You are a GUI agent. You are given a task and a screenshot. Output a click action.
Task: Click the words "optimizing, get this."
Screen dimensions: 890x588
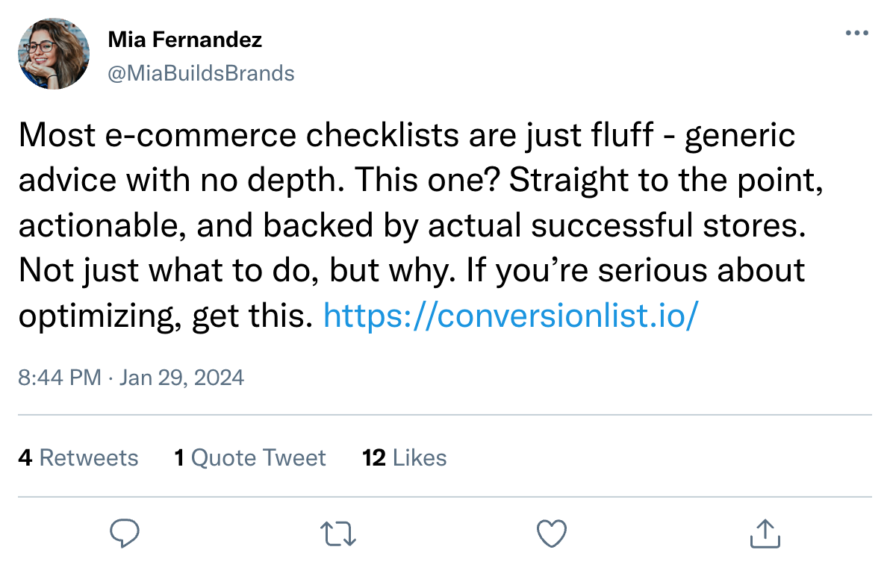pyautogui.click(x=164, y=317)
